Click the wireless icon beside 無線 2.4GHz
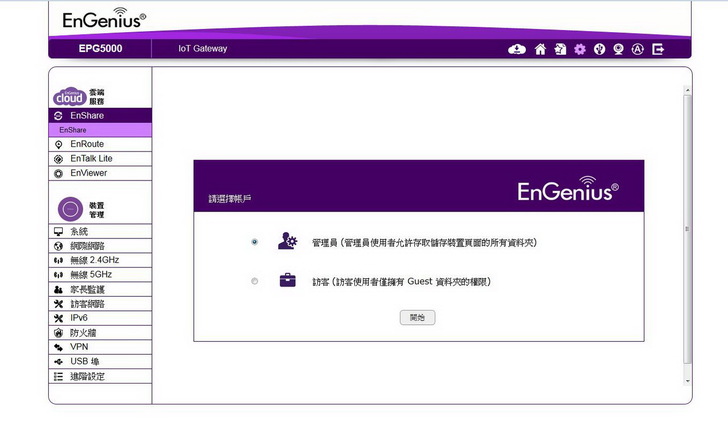The width and height of the screenshot is (728, 435). 58,260
